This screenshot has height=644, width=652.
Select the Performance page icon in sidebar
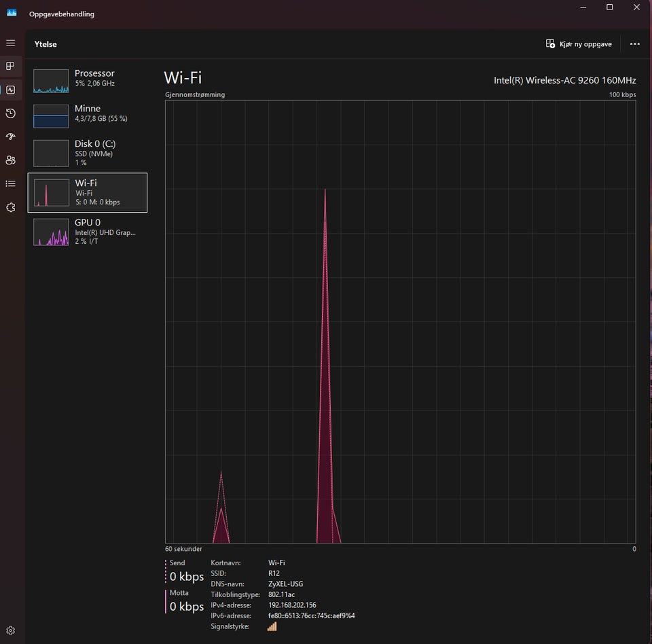(11, 90)
